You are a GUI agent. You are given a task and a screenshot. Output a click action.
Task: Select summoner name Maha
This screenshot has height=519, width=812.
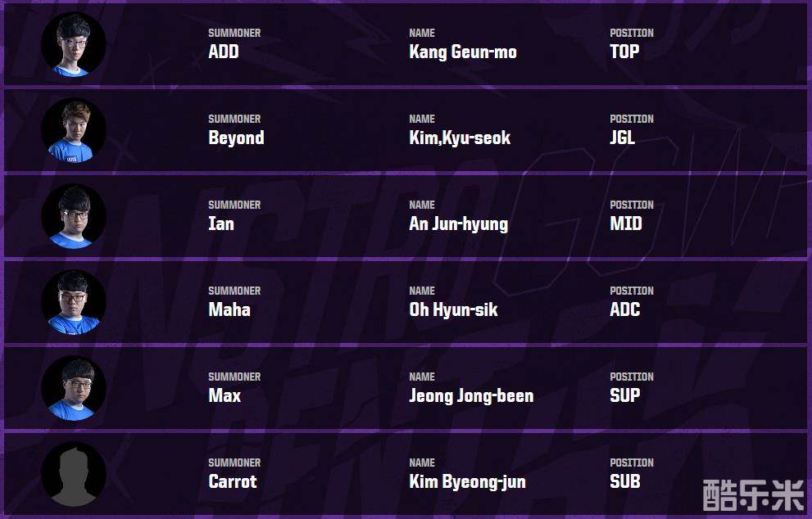[x=229, y=310]
